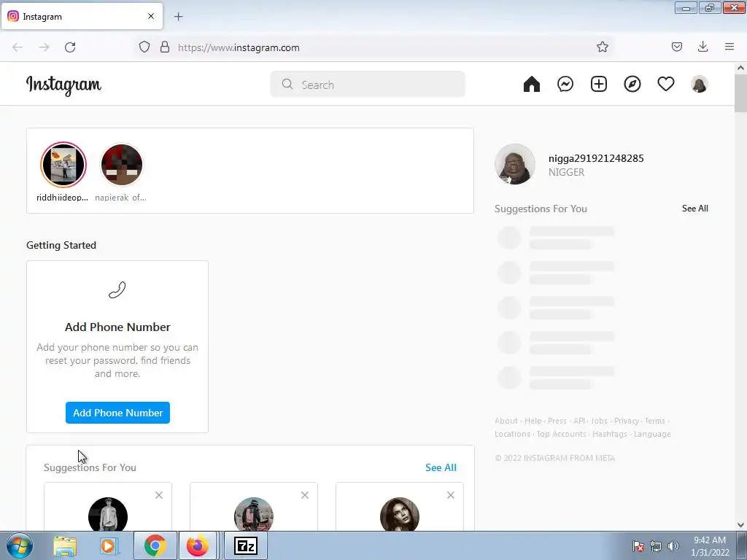This screenshot has height=560, width=747.
Task: Open Windows Explorer from taskbar
Action: pos(65,545)
